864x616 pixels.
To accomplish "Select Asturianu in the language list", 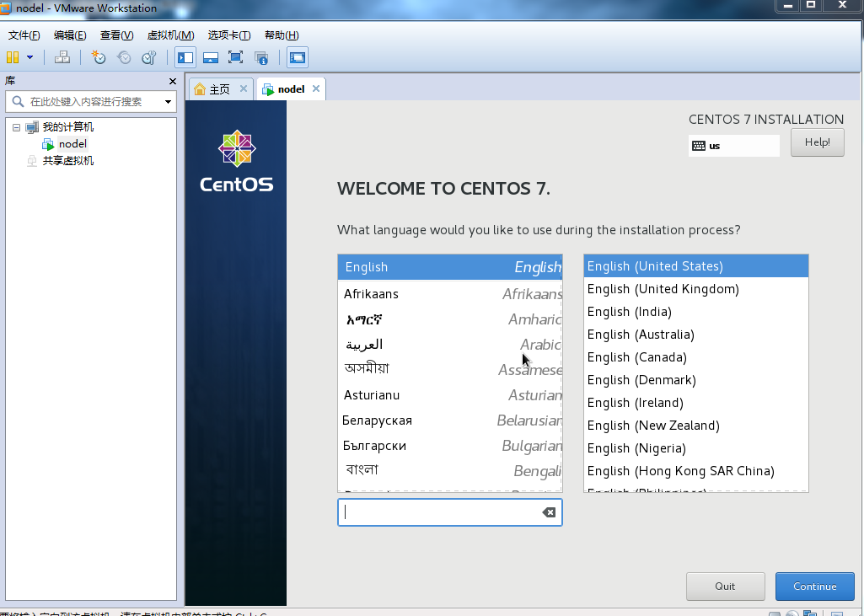I will (x=450, y=395).
